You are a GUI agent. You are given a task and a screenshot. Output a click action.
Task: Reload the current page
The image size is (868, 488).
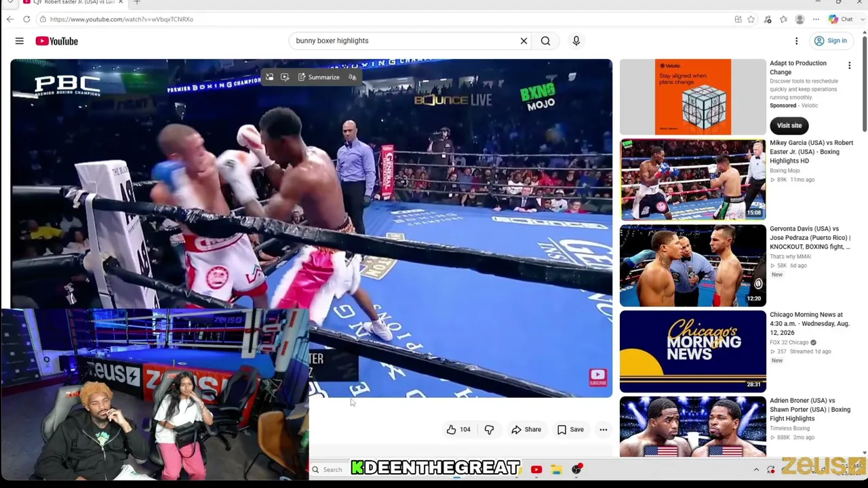pyautogui.click(x=26, y=19)
